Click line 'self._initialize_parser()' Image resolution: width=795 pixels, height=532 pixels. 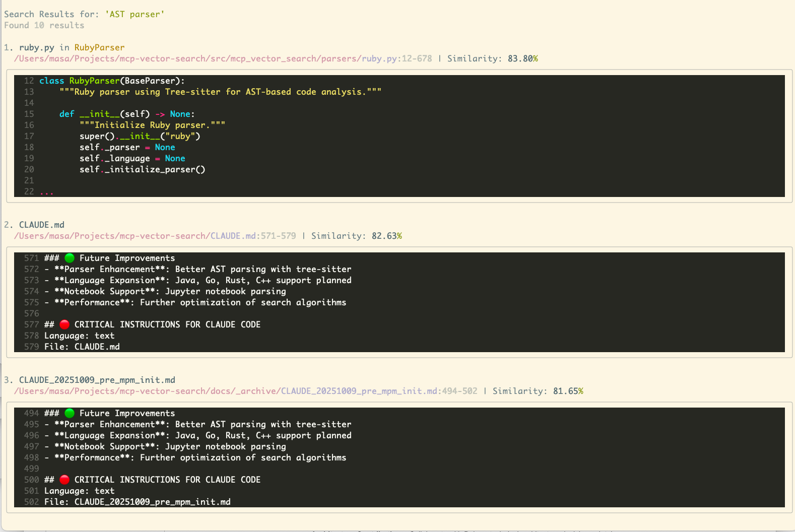pyautogui.click(x=142, y=169)
